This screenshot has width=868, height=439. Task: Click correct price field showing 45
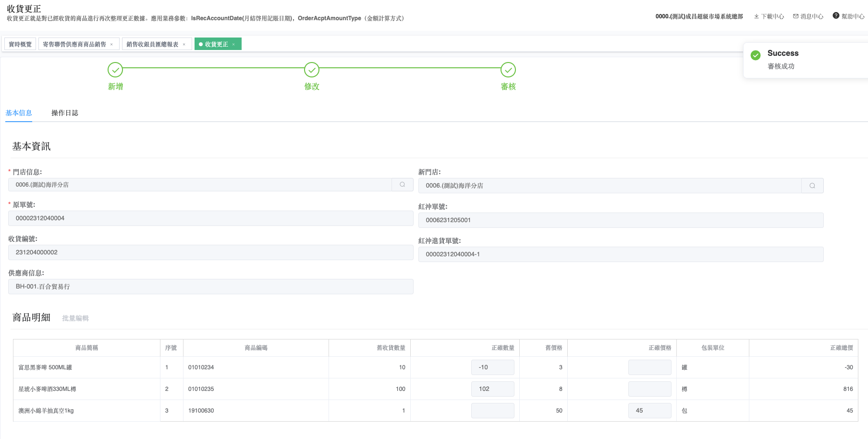pyautogui.click(x=649, y=411)
